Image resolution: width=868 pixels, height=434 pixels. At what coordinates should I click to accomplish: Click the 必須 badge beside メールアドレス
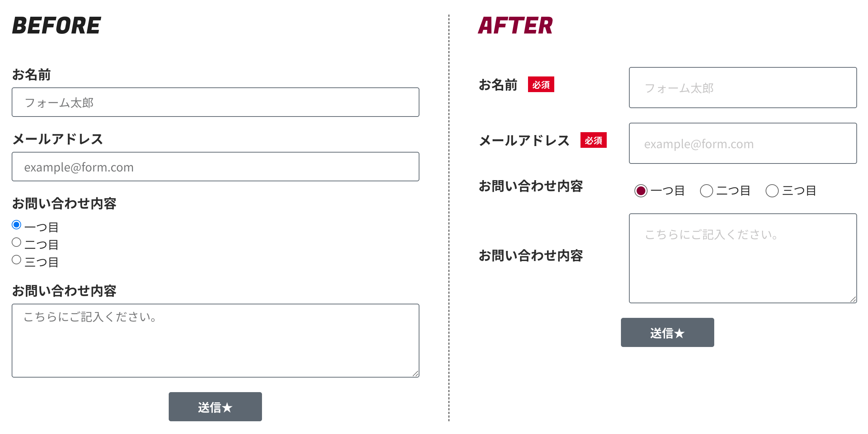click(594, 140)
